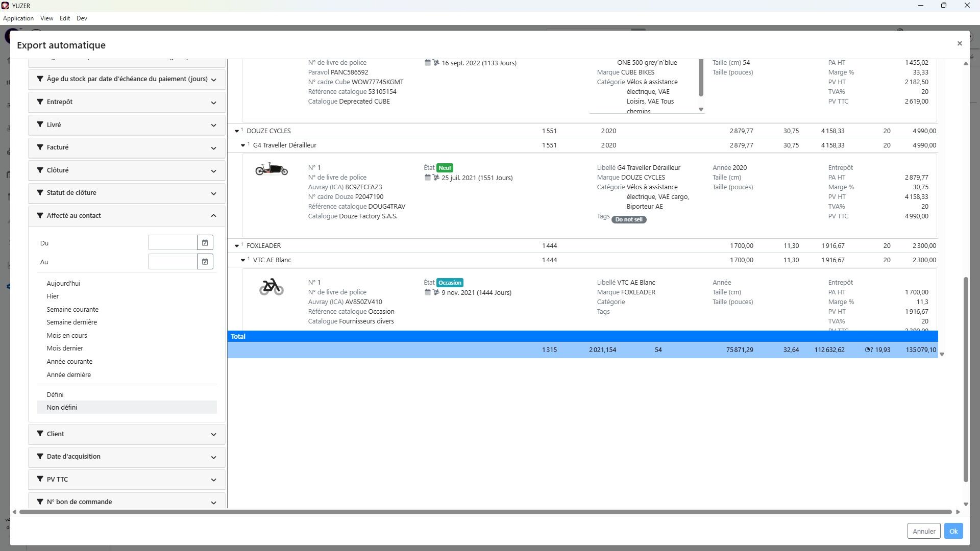This screenshot has height=551, width=980.
Task: Collapse the FOXLEADER group row
Action: 237,246
